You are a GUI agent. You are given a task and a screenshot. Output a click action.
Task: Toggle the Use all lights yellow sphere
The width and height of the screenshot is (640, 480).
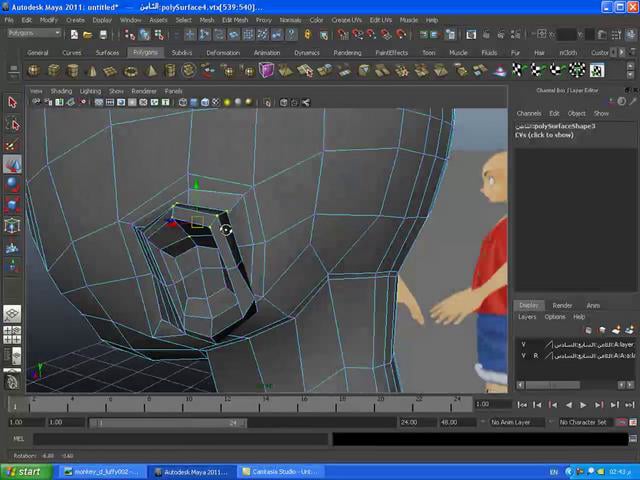point(227,102)
